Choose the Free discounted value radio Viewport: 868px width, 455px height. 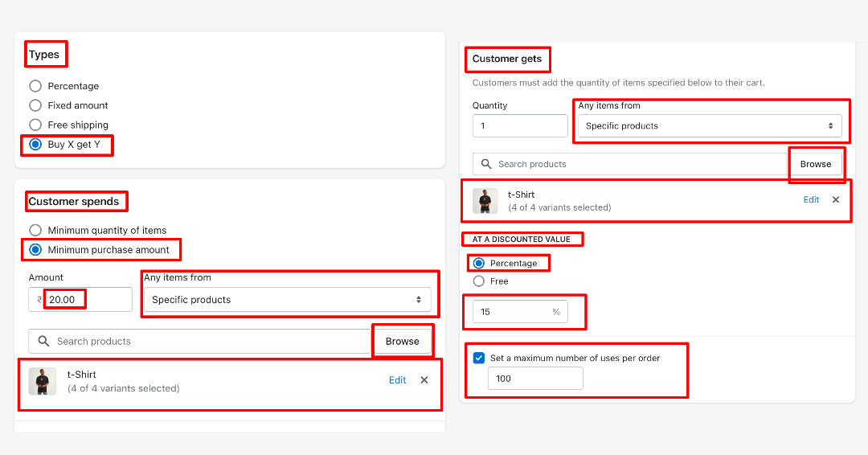479,281
